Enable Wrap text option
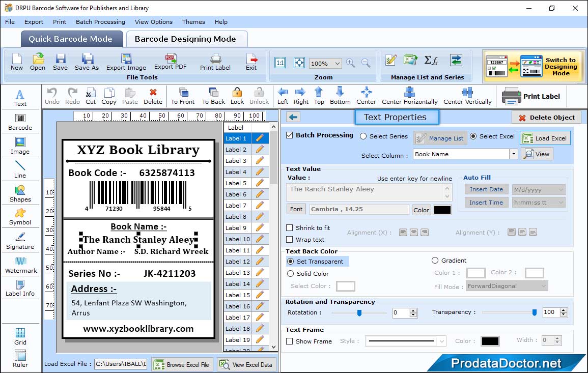This screenshot has width=588, height=373. [290, 240]
